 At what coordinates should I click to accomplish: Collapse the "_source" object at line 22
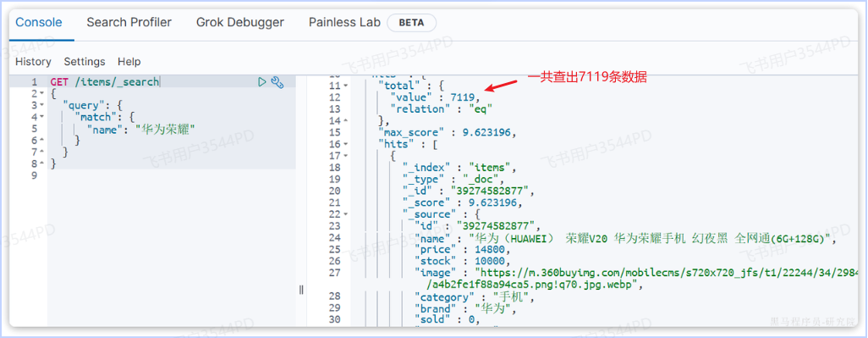click(x=346, y=213)
